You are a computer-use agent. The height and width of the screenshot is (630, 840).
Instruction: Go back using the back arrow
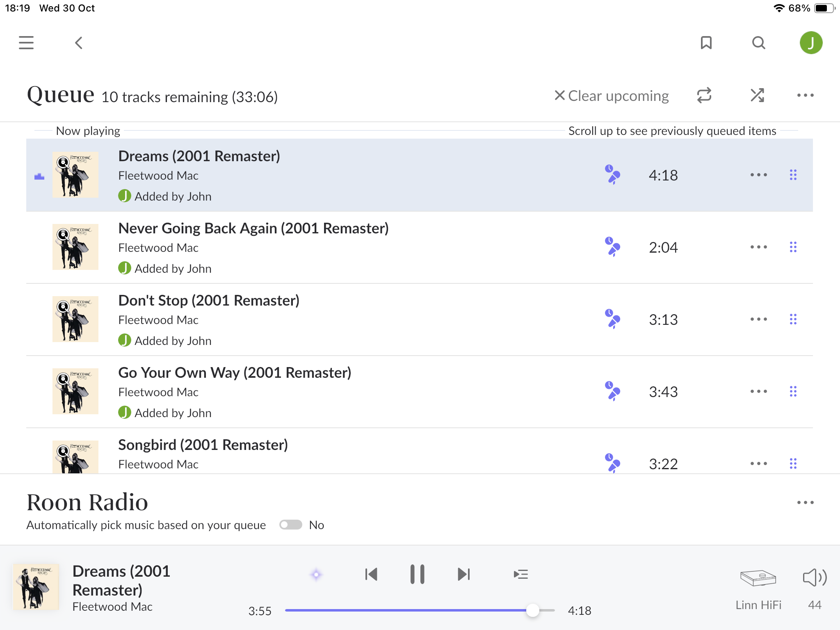[79, 43]
